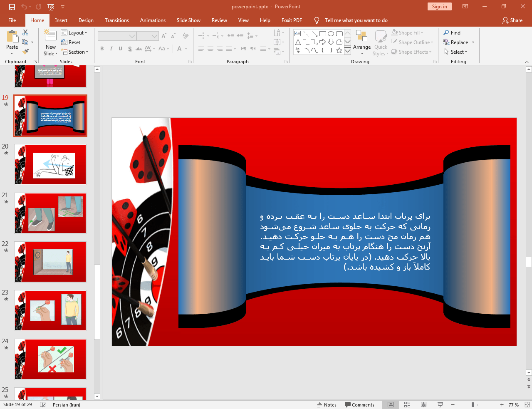Open Slide Sorter view icon
This screenshot has width=532, height=409.
tap(407, 404)
